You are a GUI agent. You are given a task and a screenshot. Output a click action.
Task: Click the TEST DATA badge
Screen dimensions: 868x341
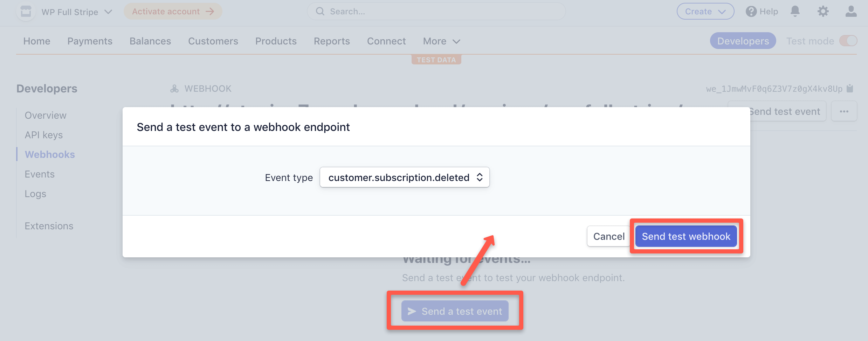click(x=436, y=59)
